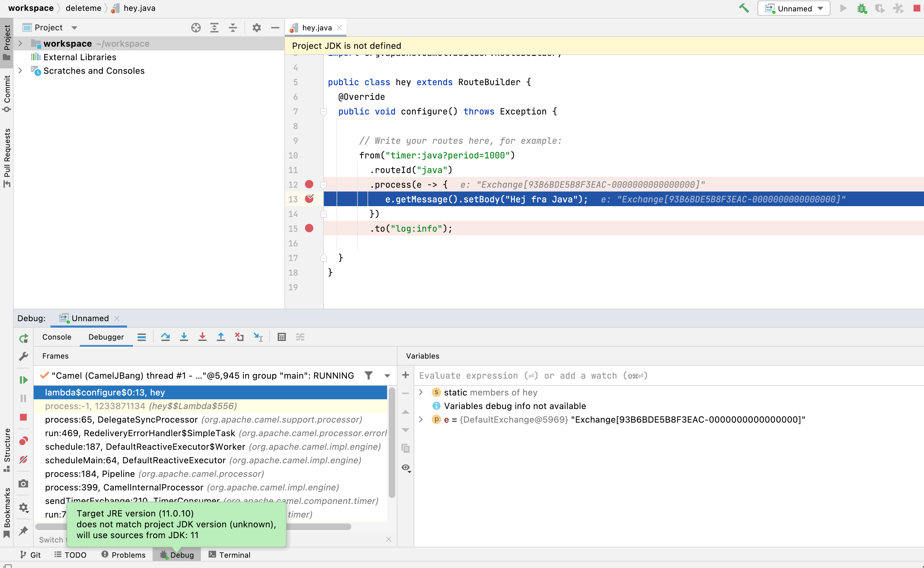Screen dimensions: 924x568
Task: Click the Run to Cursor icon
Action: [258, 337]
